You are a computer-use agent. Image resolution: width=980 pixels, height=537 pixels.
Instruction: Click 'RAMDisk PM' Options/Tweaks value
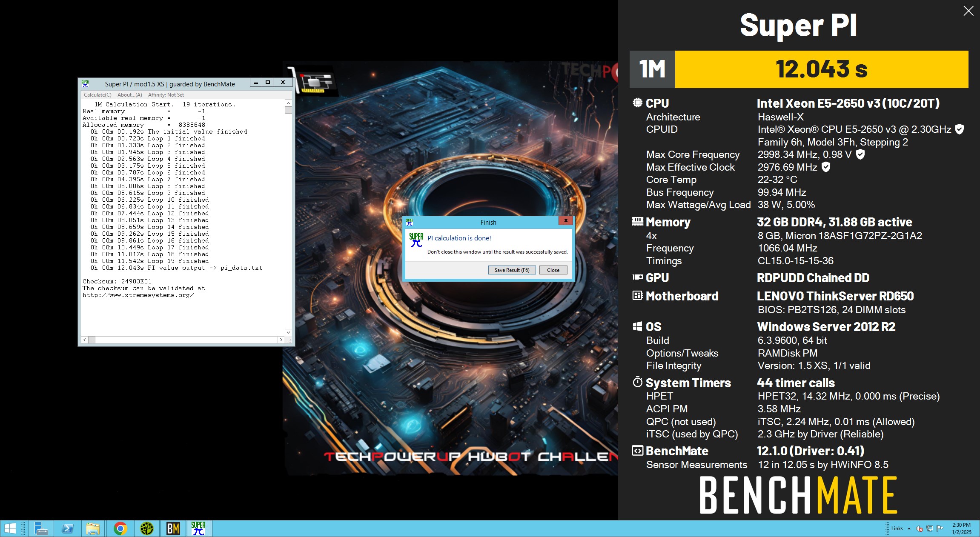point(788,353)
